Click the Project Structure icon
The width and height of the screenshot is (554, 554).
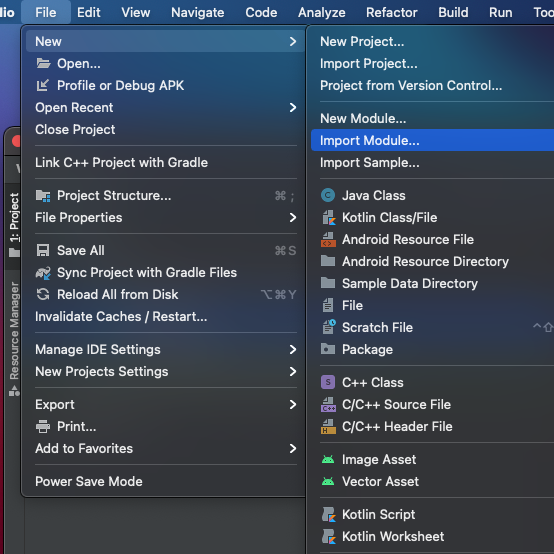pos(43,196)
